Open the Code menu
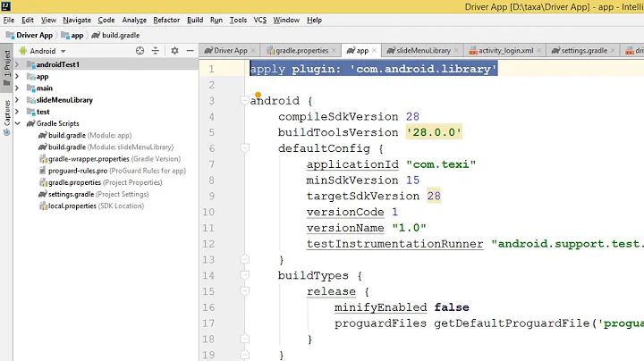The width and height of the screenshot is (644, 361). pos(106,20)
